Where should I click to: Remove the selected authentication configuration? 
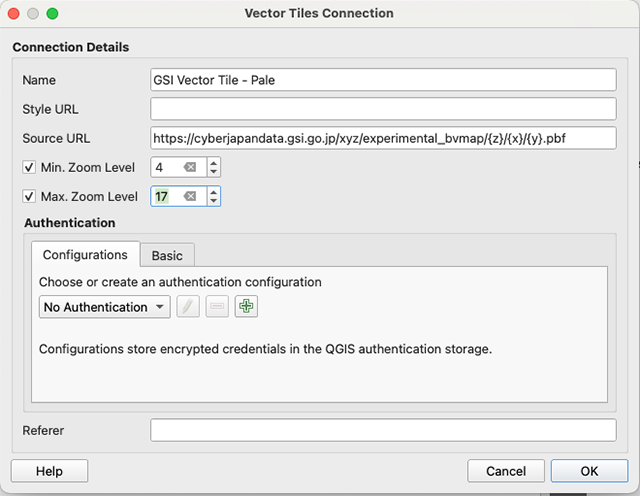(x=217, y=306)
